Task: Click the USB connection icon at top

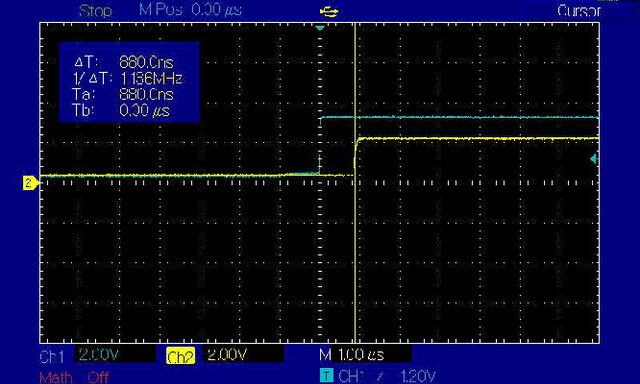Action: coord(329,12)
